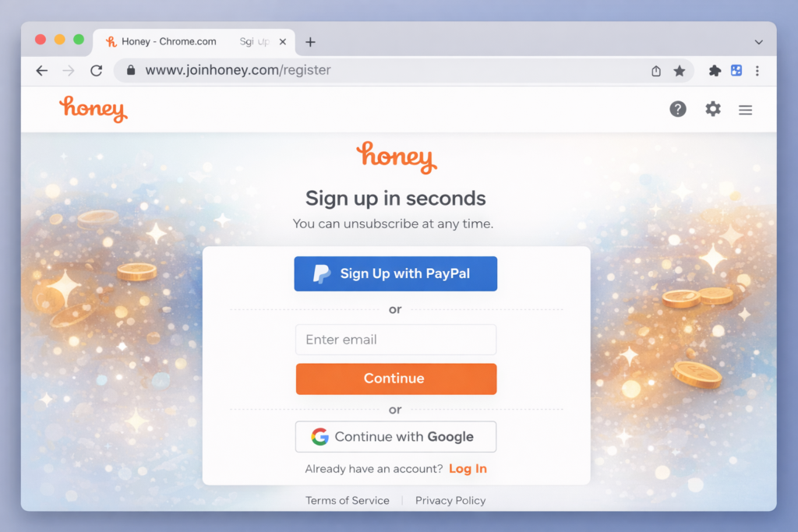Open a new tab with plus button
Screen dimensions: 798x532
coord(310,42)
